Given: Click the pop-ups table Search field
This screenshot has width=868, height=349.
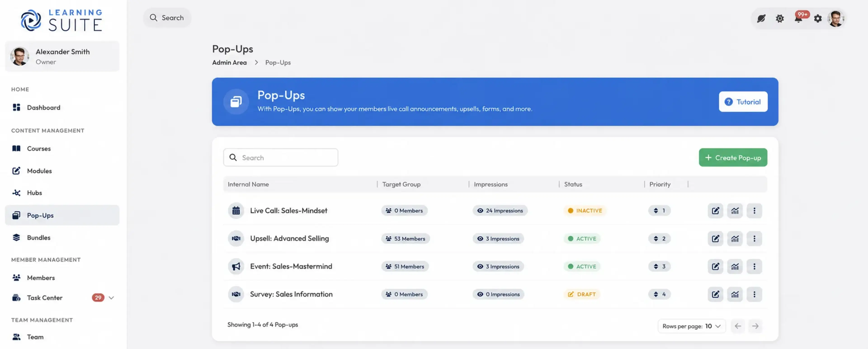Looking at the screenshot, I should pos(280,157).
